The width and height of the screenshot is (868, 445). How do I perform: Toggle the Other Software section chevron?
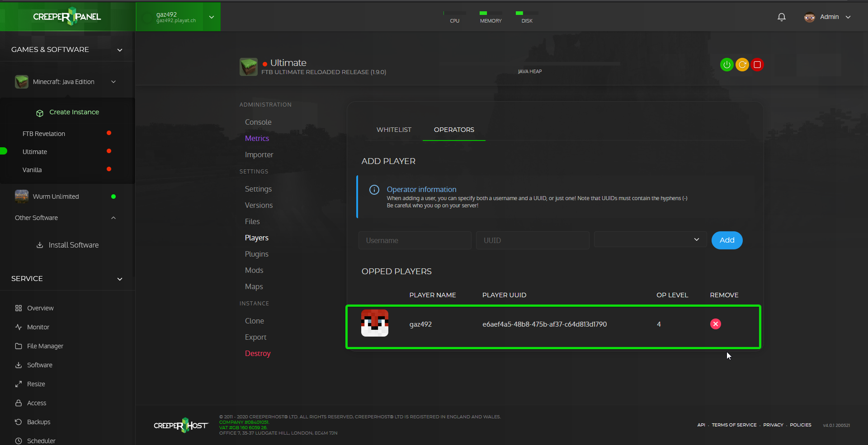click(113, 218)
